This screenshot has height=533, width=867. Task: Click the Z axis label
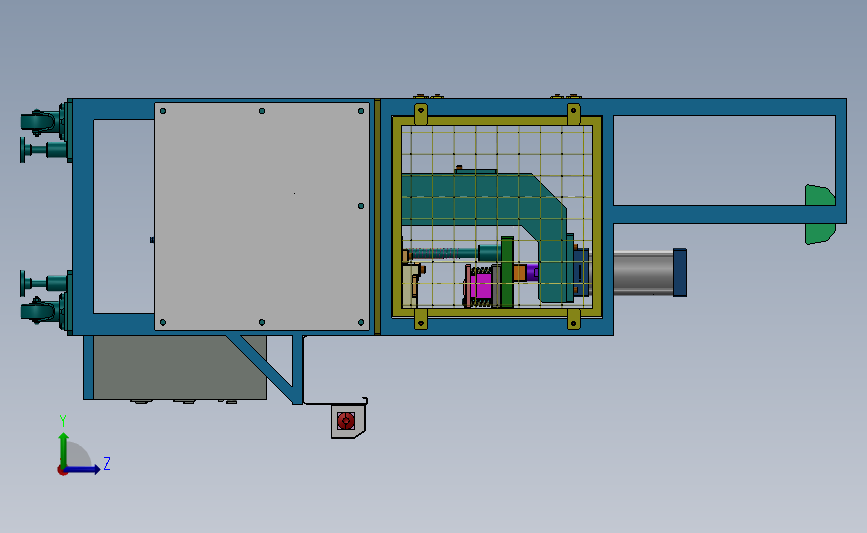pos(107,463)
